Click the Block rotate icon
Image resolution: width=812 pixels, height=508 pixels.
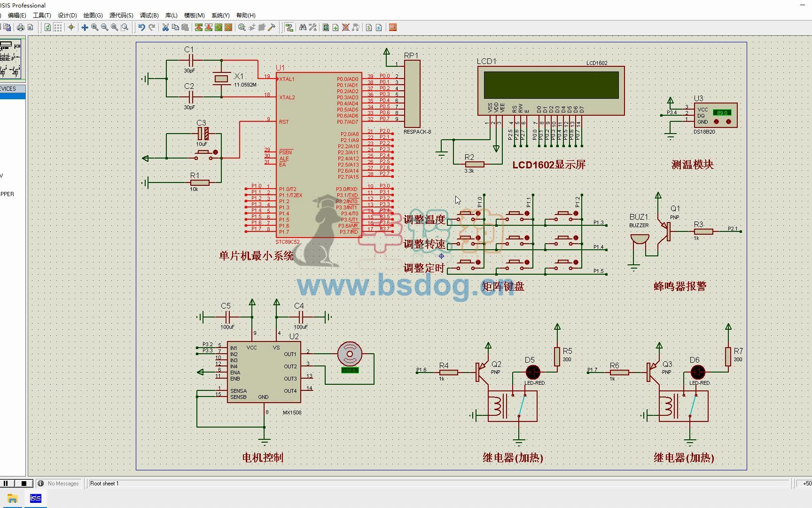tap(219, 27)
